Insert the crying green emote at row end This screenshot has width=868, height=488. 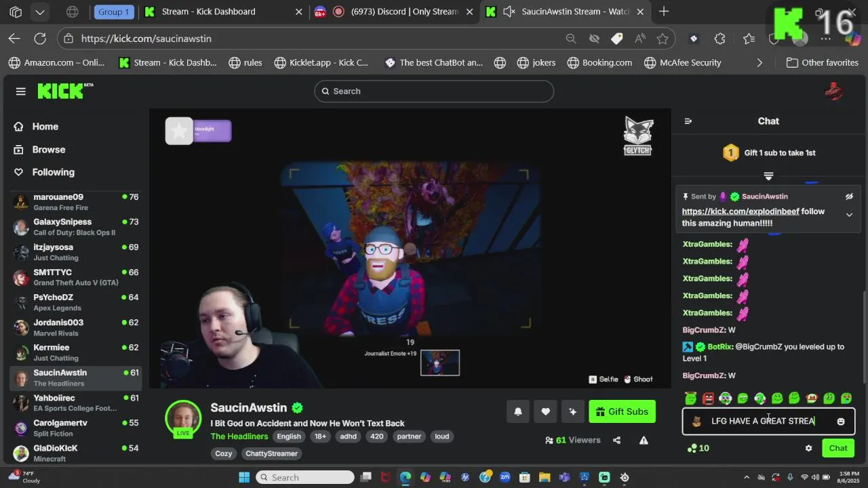846,398
